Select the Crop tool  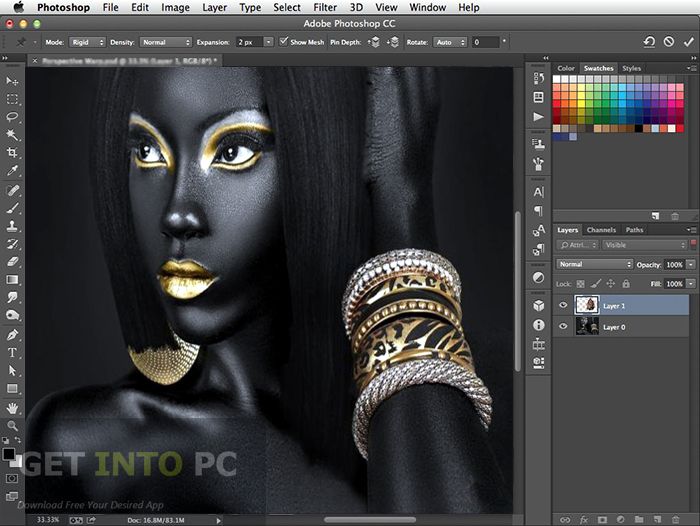click(x=13, y=153)
